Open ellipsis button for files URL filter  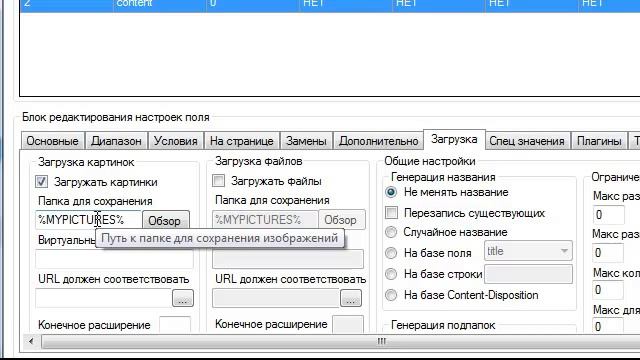351,298
